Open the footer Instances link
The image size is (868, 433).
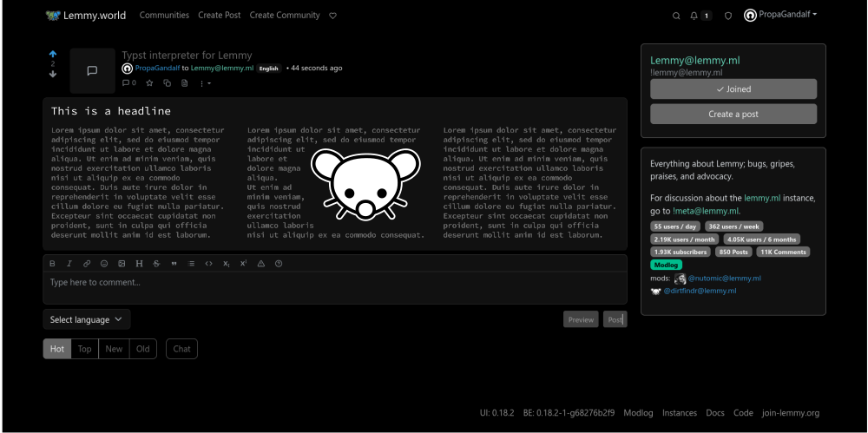point(680,413)
